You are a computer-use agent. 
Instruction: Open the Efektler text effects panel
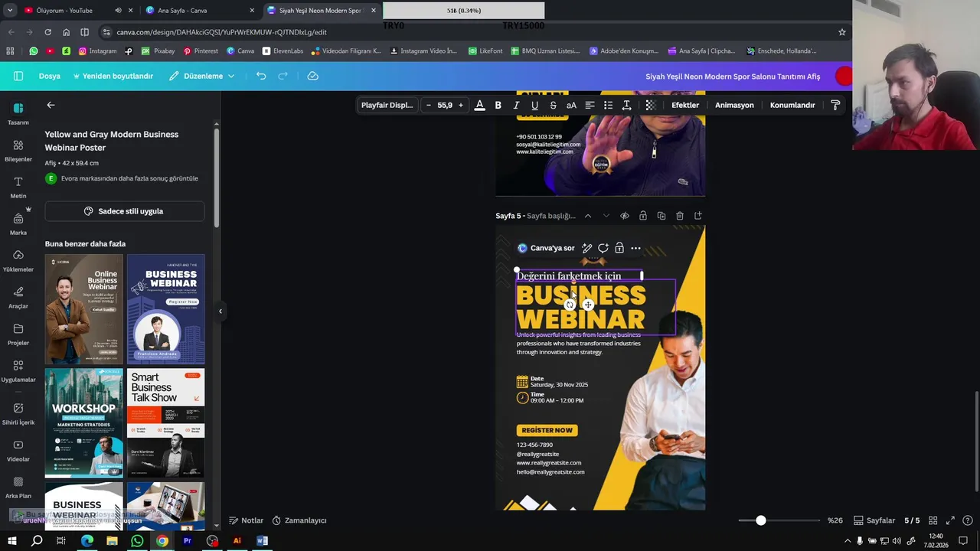coord(685,105)
